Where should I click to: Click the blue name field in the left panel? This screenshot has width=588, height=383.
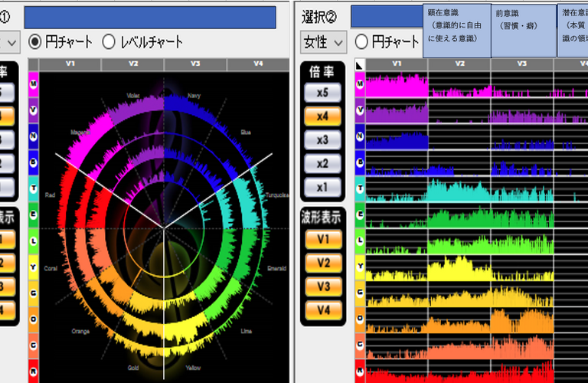pyautogui.click(x=150, y=18)
